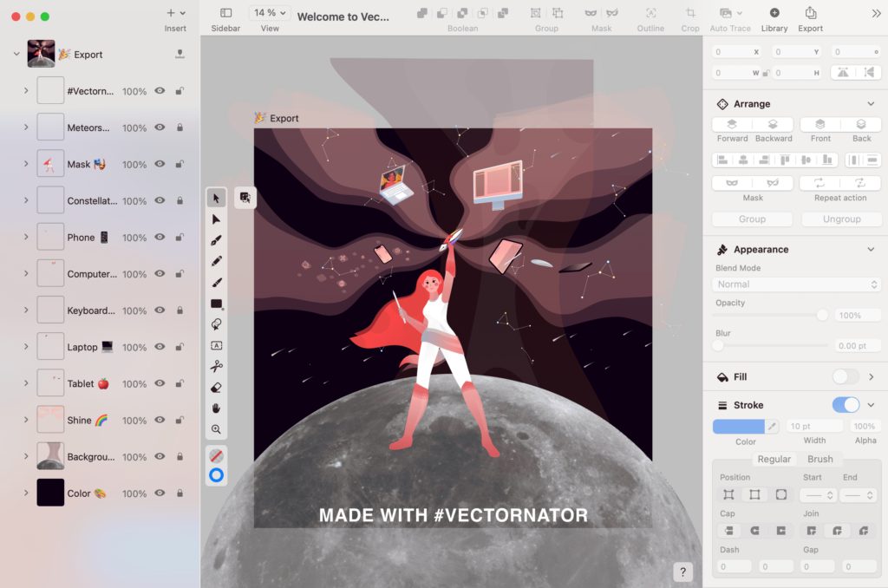The image size is (888, 588).
Task: Select the Shape rectangle tool
Action: (216, 304)
